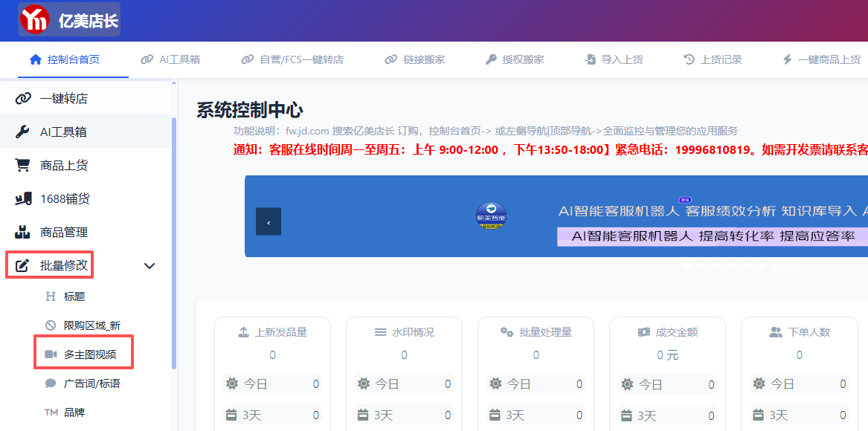Click the 亿美店长 logo icon
Screen dimensions: 868x431
[36, 20]
